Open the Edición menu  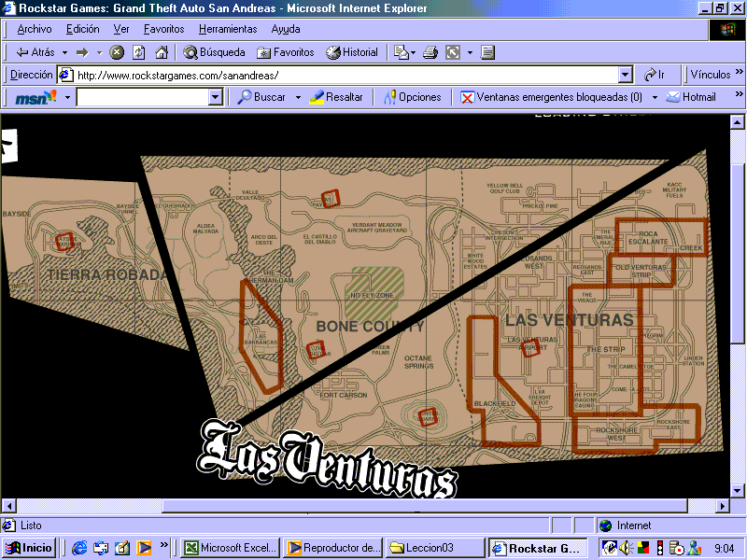[83, 29]
